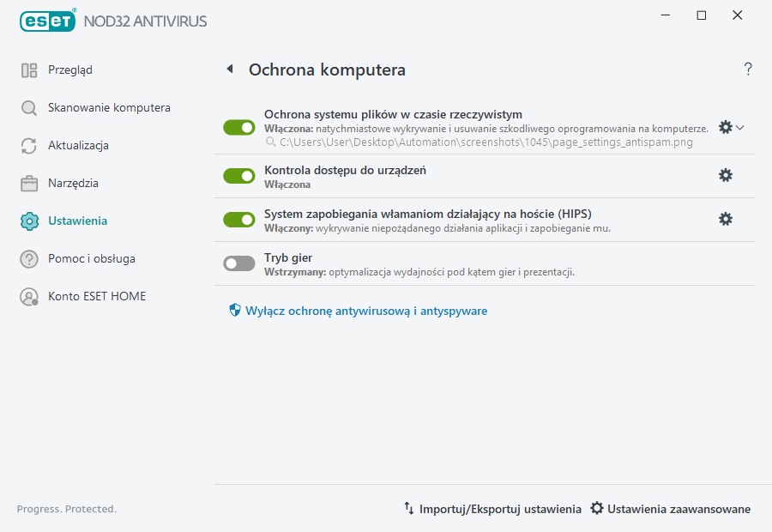Screen dimensions: 772x532
Task: Open settings gear for Kontrola dostępu do urządzeń
Action: 726,174
